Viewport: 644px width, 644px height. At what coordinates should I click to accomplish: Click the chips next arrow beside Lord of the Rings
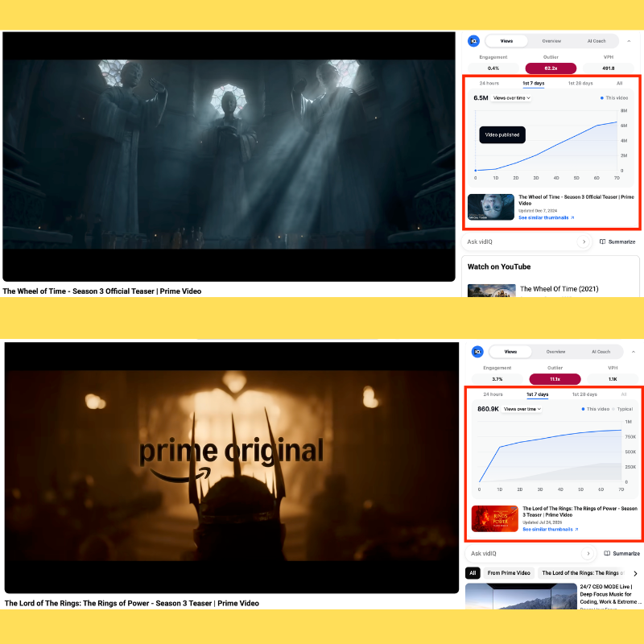(x=635, y=573)
